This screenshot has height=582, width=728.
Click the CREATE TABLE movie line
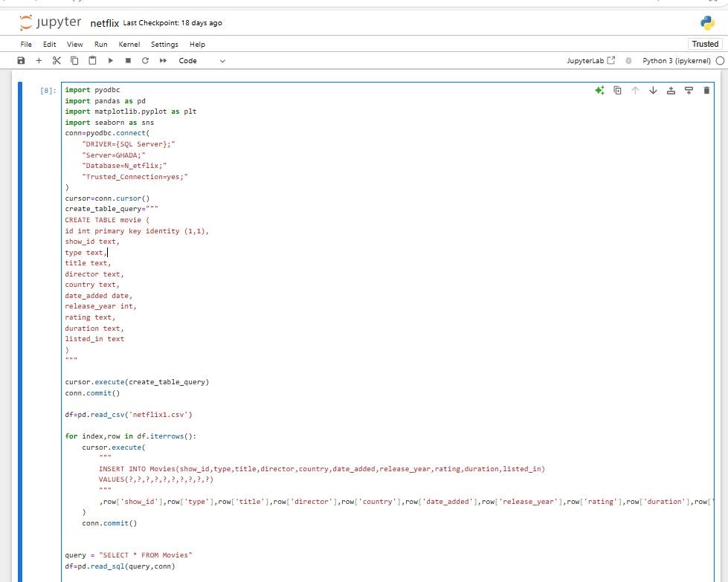coord(107,220)
